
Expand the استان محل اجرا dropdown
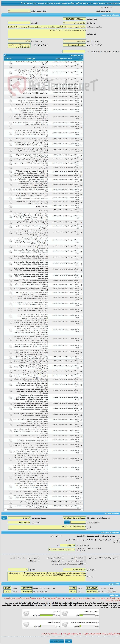pos(74,41)
